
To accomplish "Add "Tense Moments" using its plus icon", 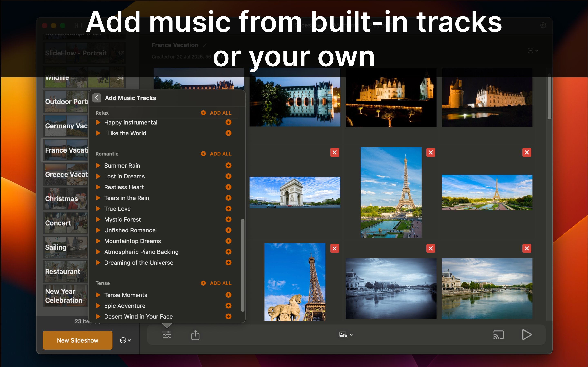I will pyautogui.click(x=228, y=295).
